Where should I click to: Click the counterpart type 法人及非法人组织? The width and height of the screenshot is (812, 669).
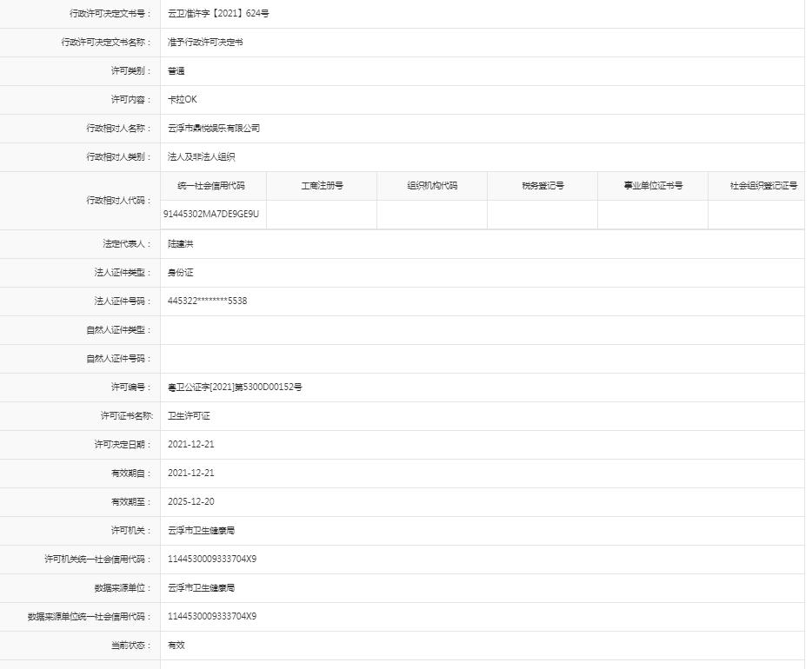point(202,157)
